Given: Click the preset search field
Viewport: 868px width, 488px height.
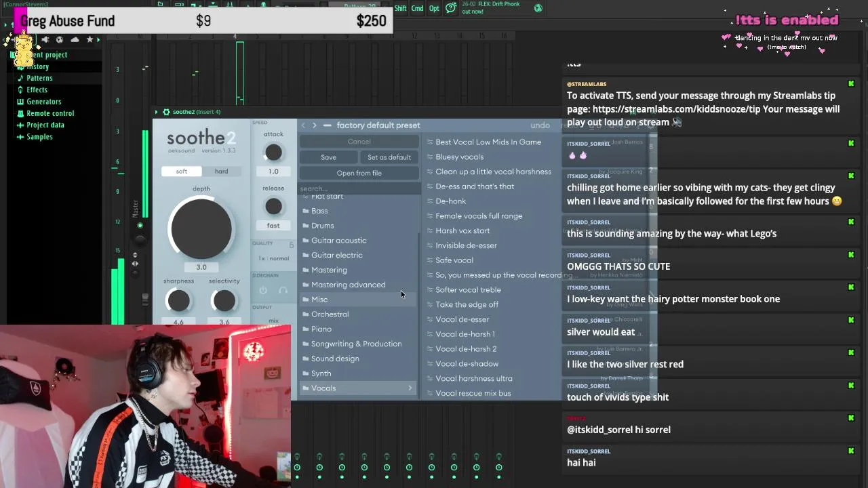Looking at the screenshot, I should point(359,188).
